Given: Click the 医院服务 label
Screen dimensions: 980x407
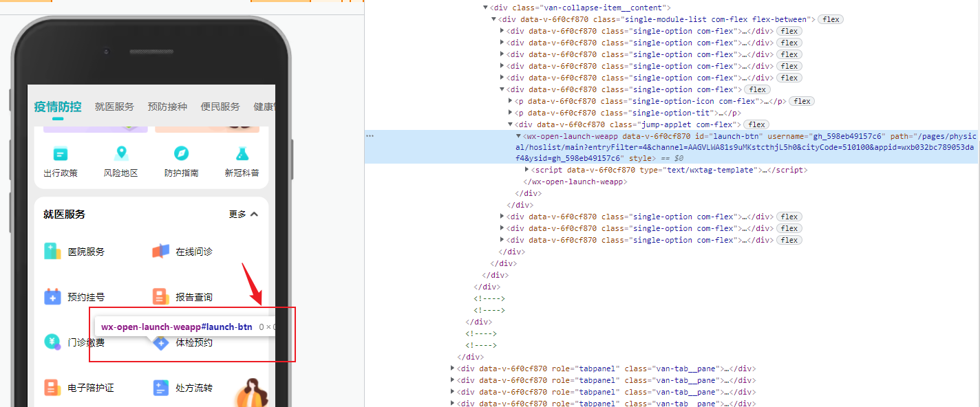Looking at the screenshot, I should pyautogui.click(x=86, y=252).
